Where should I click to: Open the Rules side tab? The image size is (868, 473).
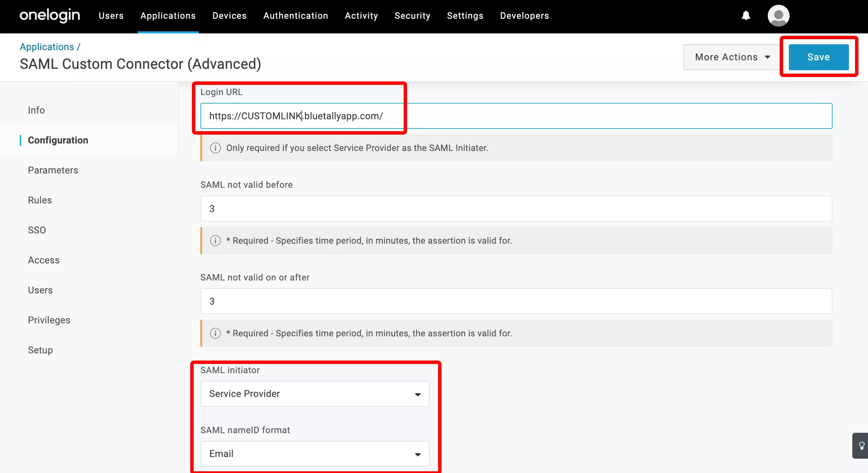(x=40, y=200)
